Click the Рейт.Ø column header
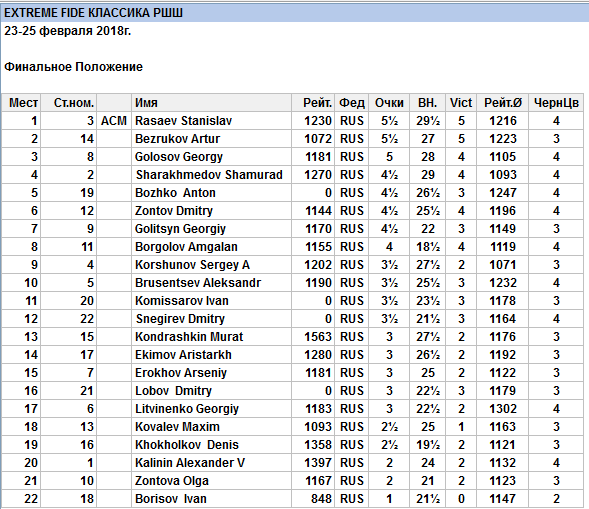Viewport: 589px width, 509px height. point(503,103)
